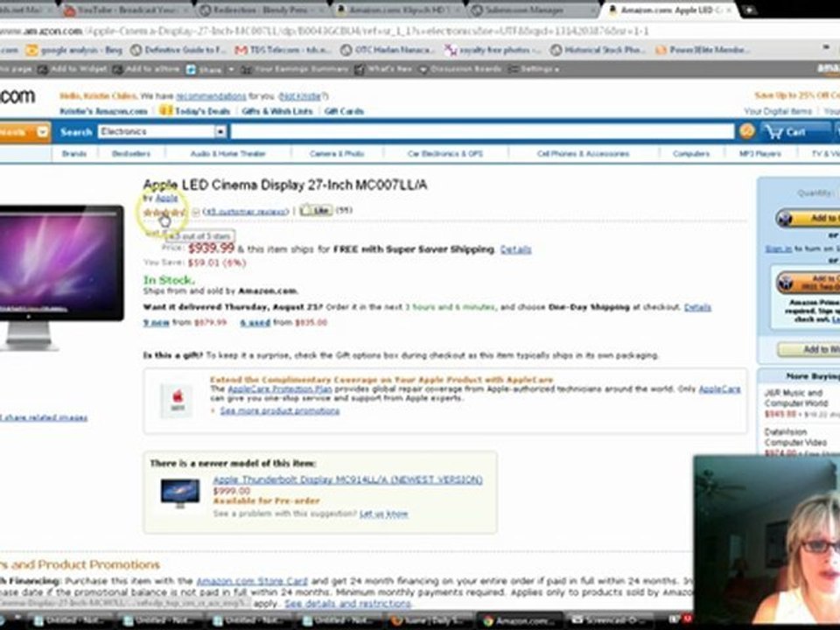Click the 9 new offers link
This screenshot has height=630, width=840.
156,323
